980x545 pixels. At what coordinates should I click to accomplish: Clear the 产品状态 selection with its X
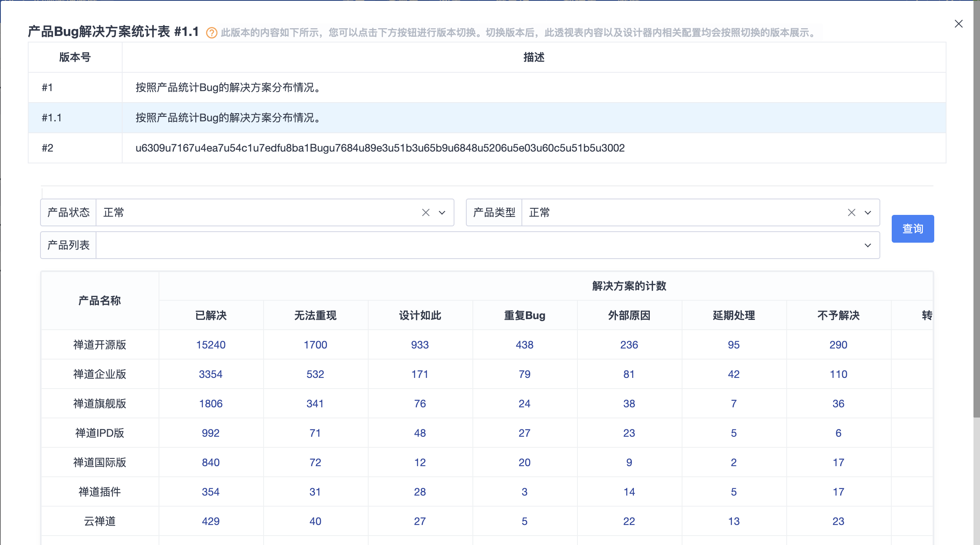click(x=425, y=212)
